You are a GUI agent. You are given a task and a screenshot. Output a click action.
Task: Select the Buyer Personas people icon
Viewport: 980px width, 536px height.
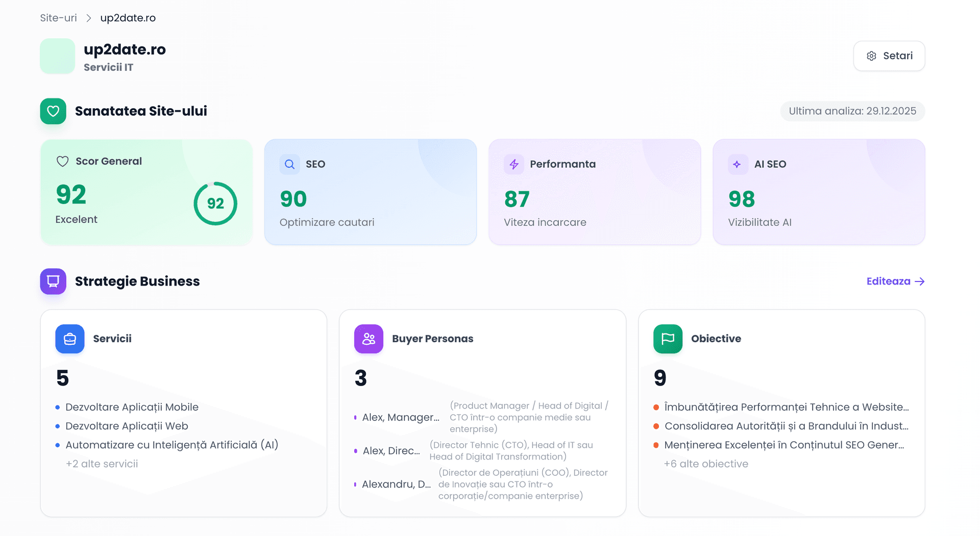(x=369, y=339)
